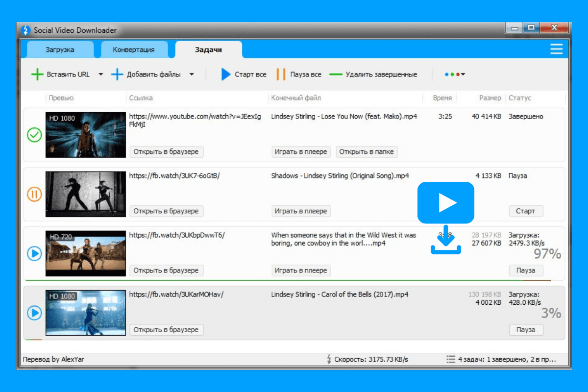The height and width of the screenshot is (392, 588).
Task: Click the Carol of the Bells thumbnail
Action: pos(86,313)
